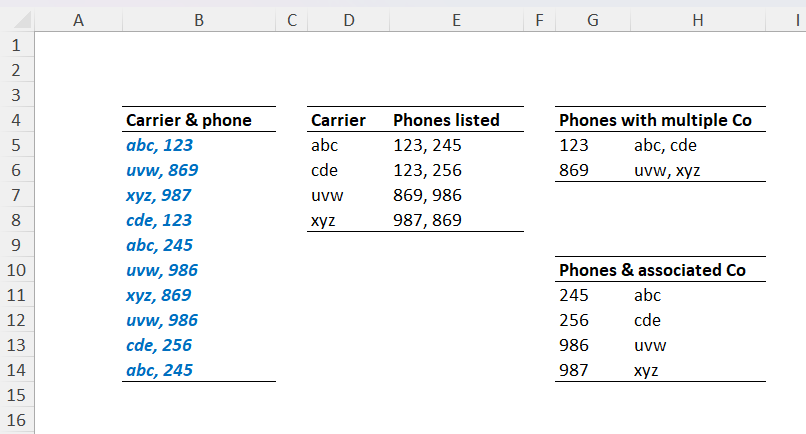
Task: Select cell containing 'abc, 123'
Action: pyautogui.click(x=199, y=145)
